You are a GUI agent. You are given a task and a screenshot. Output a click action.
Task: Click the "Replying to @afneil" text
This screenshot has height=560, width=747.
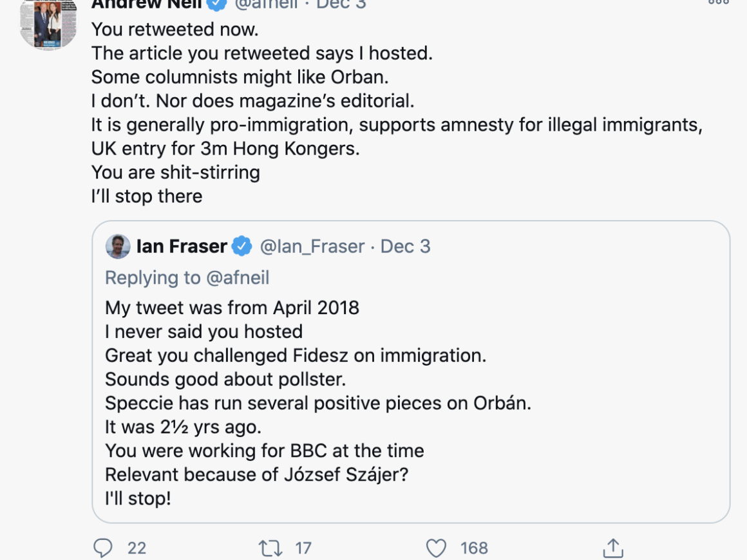187,277
